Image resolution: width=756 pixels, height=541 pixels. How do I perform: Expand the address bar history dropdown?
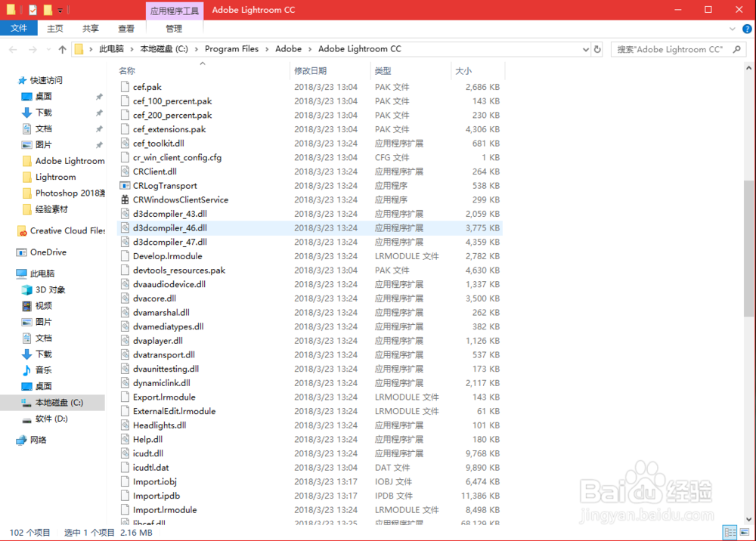pos(585,49)
